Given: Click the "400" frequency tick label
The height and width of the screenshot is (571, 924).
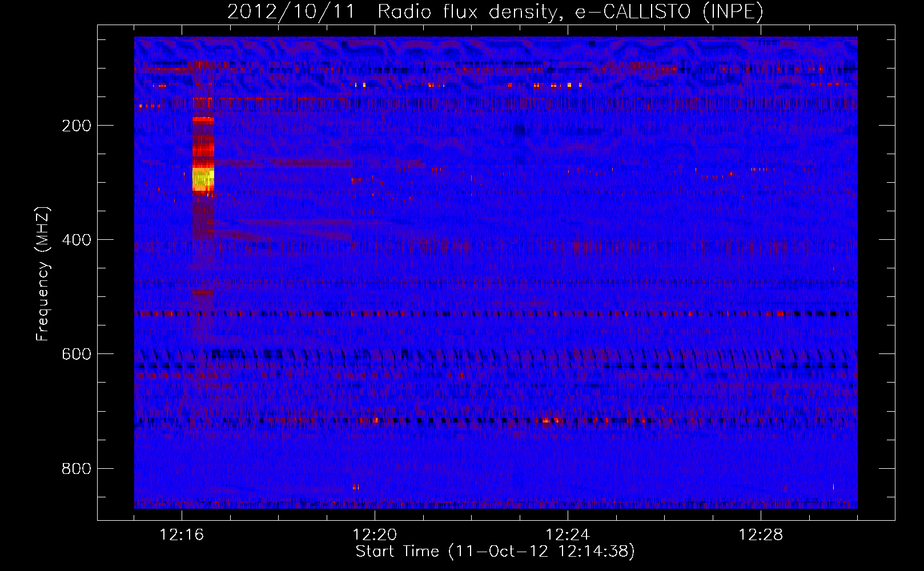Looking at the screenshot, I should coord(77,240).
